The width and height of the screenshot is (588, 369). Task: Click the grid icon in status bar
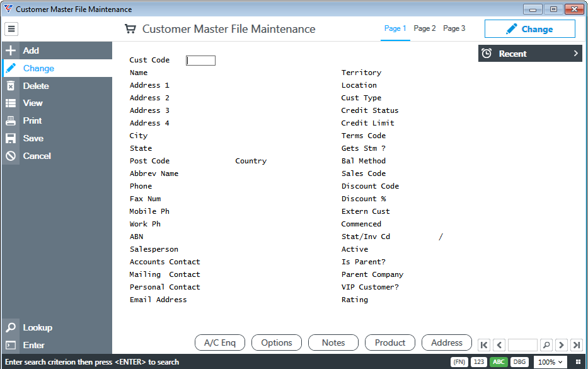[578, 362]
